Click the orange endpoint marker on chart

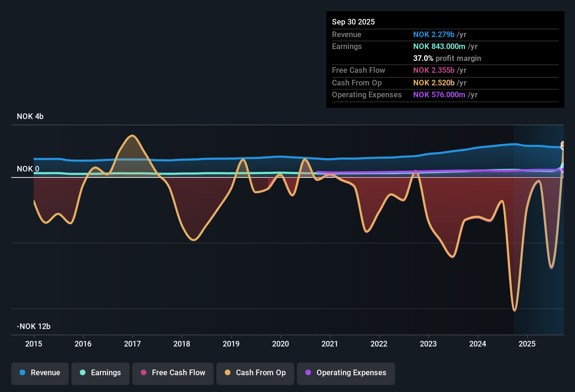(563, 144)
